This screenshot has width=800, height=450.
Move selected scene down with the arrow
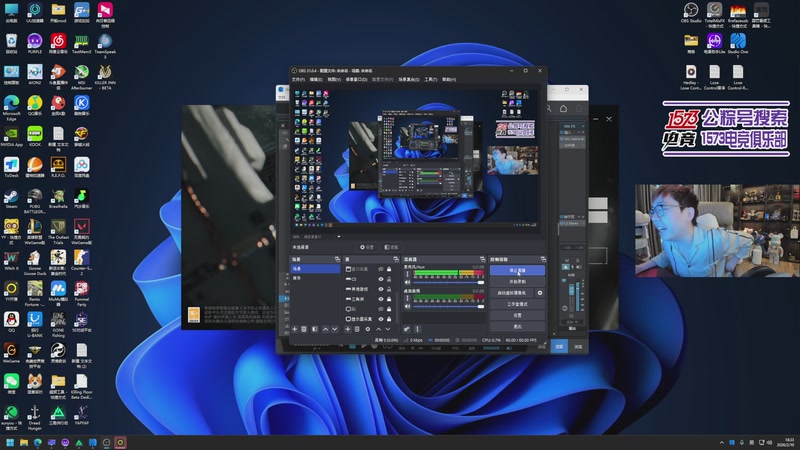click(335, 329)
